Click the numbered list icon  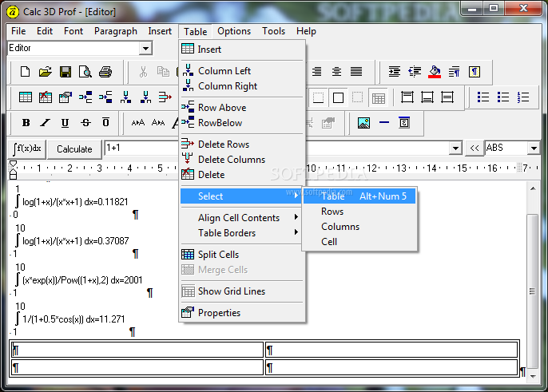pos(523,97)
